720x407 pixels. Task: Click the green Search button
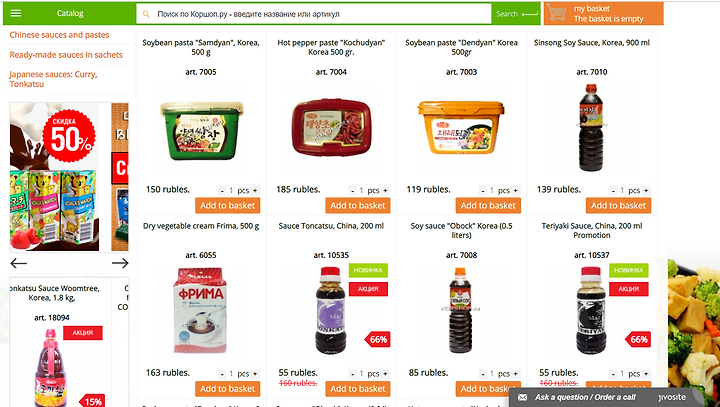(x=516, y=14)
